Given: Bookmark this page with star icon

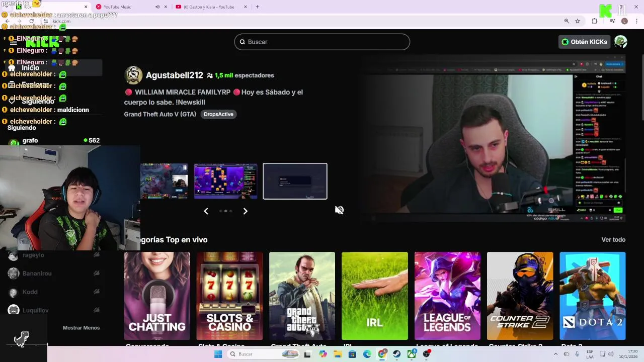Looking at the screenshot, I should coord(578,21).
